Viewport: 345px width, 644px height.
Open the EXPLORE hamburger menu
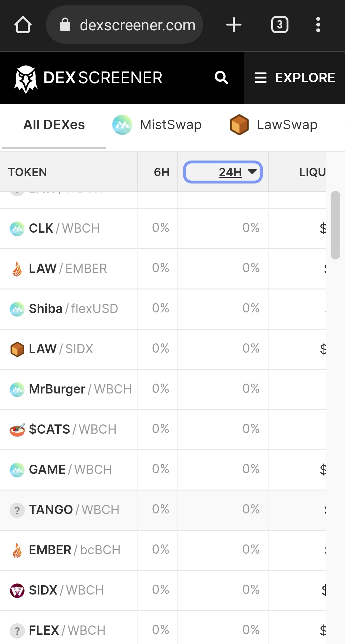(295, 78)
